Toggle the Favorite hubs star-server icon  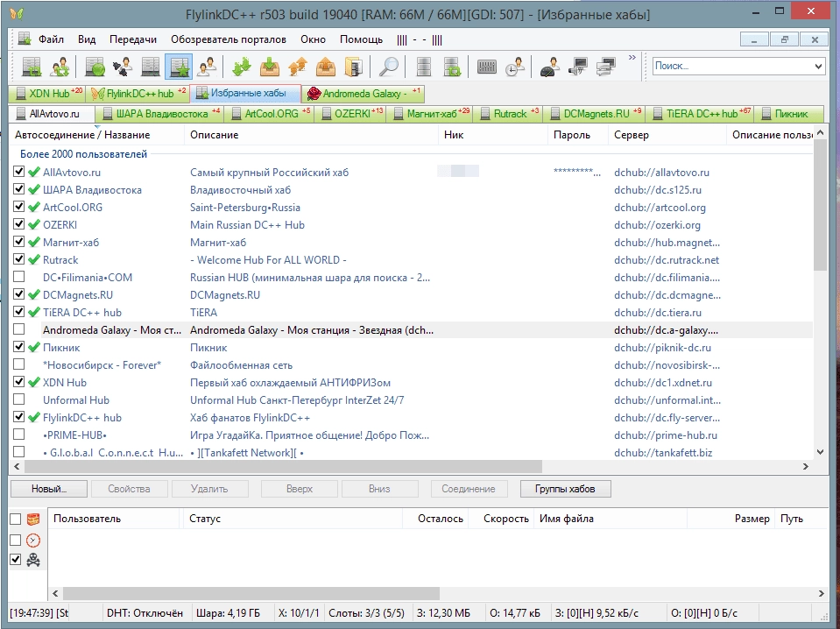coord(179,67)
